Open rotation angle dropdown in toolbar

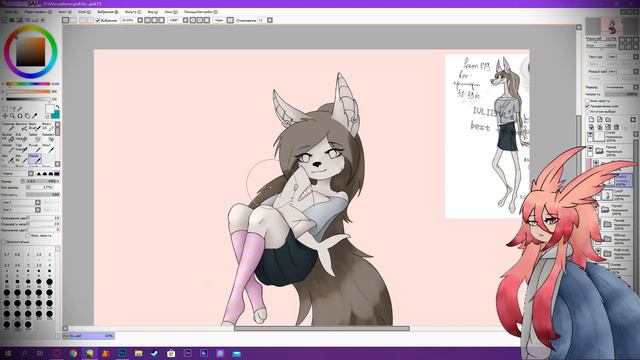pos(185,20)
